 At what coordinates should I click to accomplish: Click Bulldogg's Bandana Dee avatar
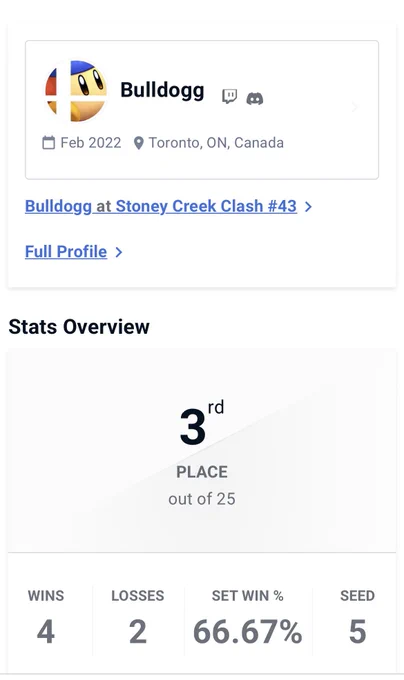(76, 91)
